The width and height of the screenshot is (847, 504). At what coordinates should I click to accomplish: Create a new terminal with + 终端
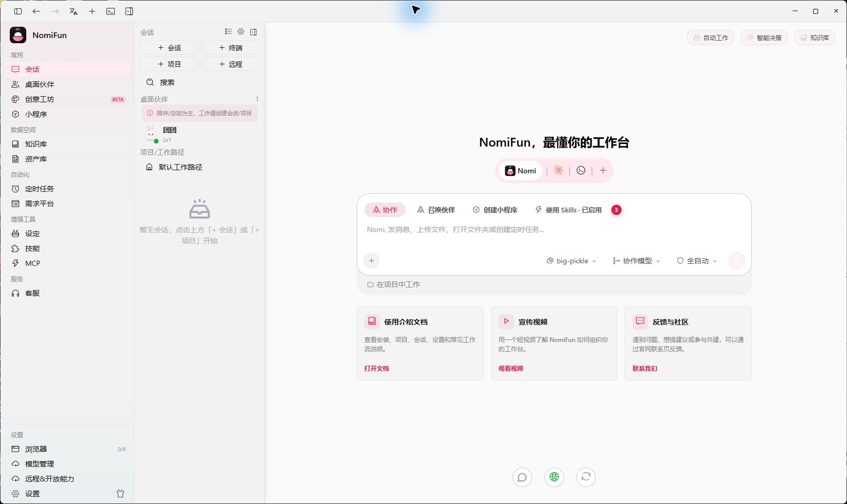(230, 47)
